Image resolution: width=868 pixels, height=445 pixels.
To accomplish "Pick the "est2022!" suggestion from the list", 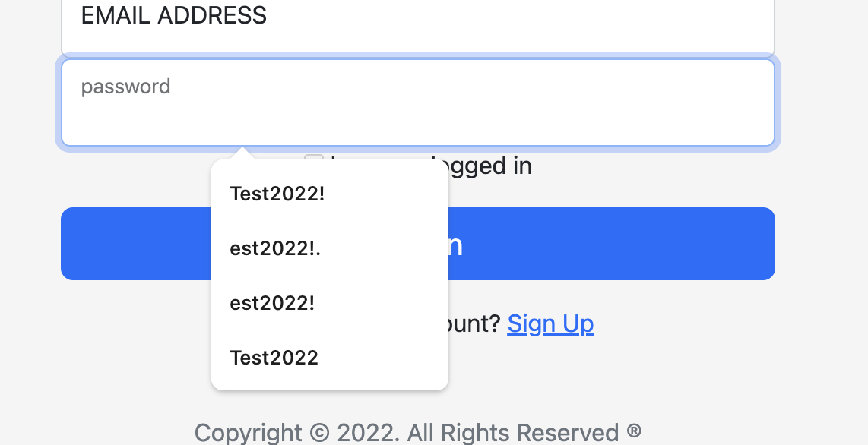I will [272, 303].
